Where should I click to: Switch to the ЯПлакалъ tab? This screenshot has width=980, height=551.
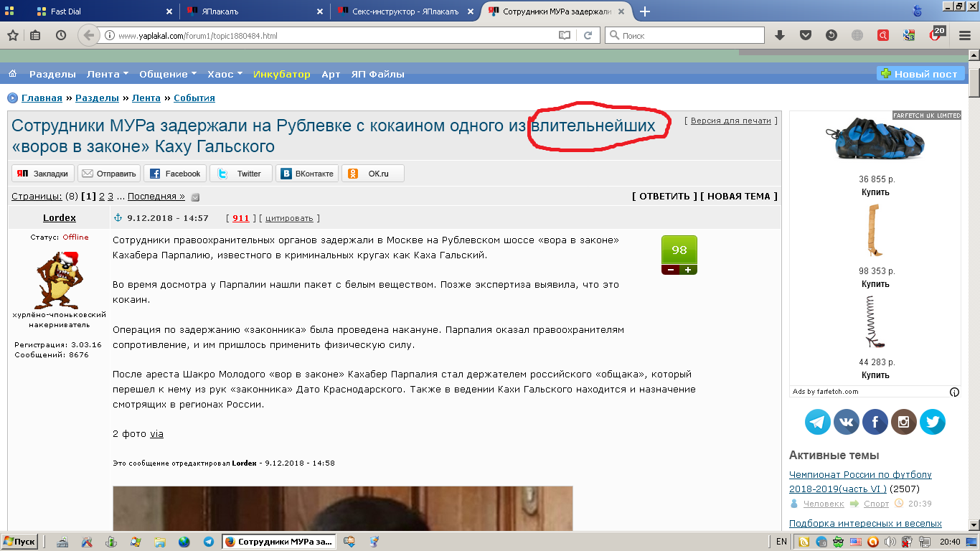pyautogui.click(x=254, y=11)
